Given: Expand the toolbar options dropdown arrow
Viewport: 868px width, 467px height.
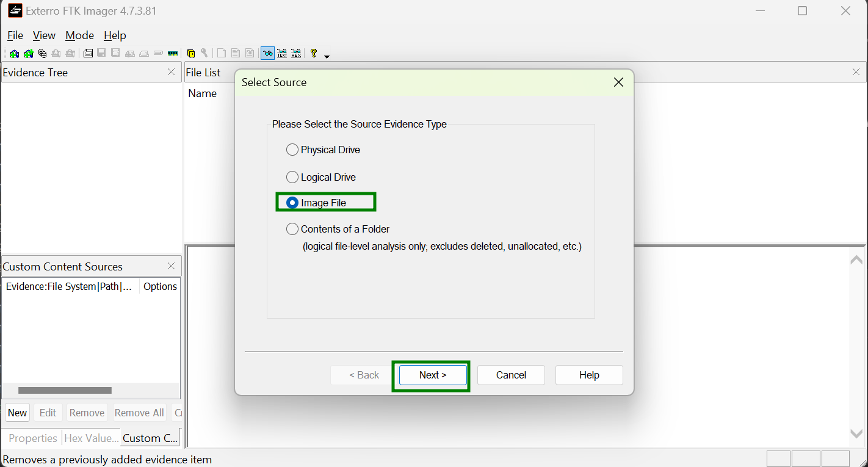Looking at the screenshot, I should [x=327, y=56].
